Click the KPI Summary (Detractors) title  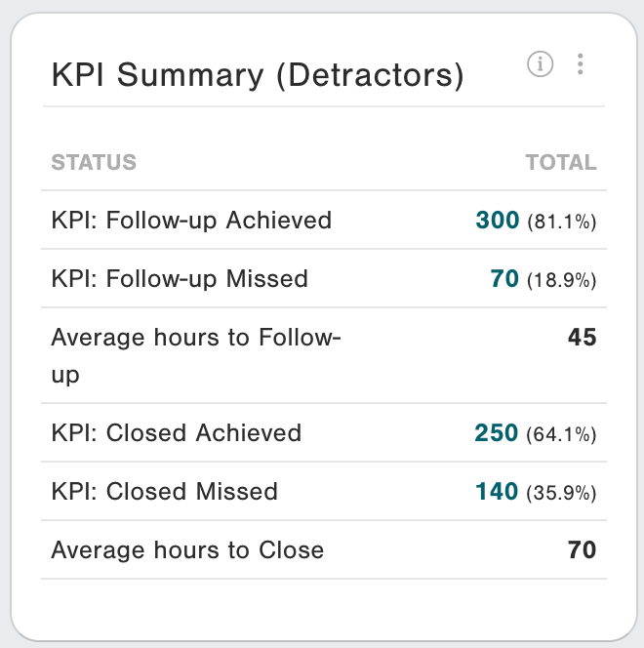[257, 75]
